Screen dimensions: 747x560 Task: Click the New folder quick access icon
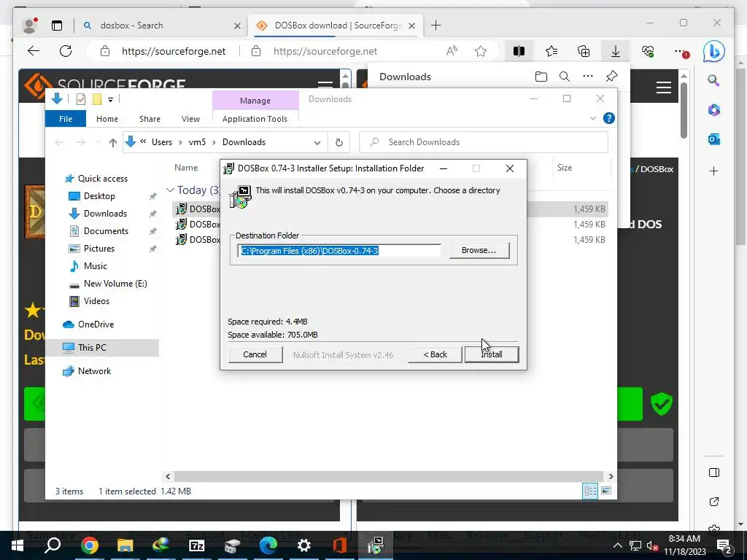coord(97,99)
